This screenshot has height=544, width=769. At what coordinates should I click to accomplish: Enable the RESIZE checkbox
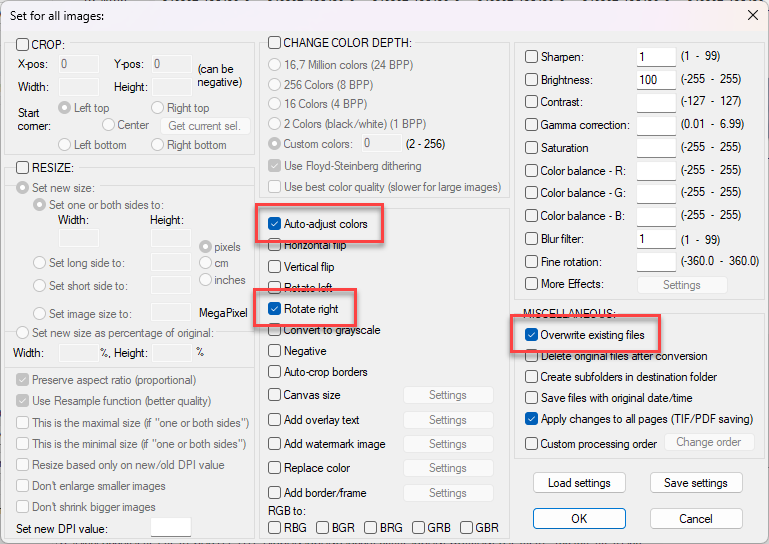point(23,168)
